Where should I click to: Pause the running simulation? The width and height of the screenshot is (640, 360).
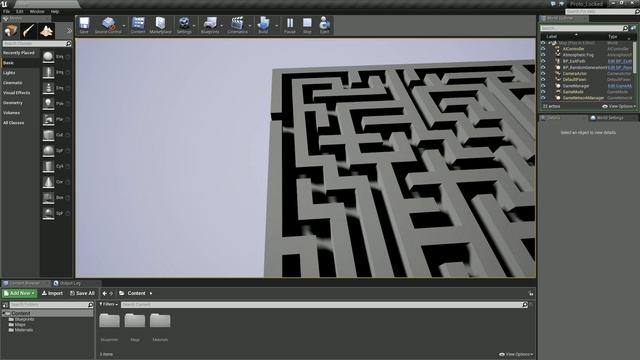coord(290,25)
